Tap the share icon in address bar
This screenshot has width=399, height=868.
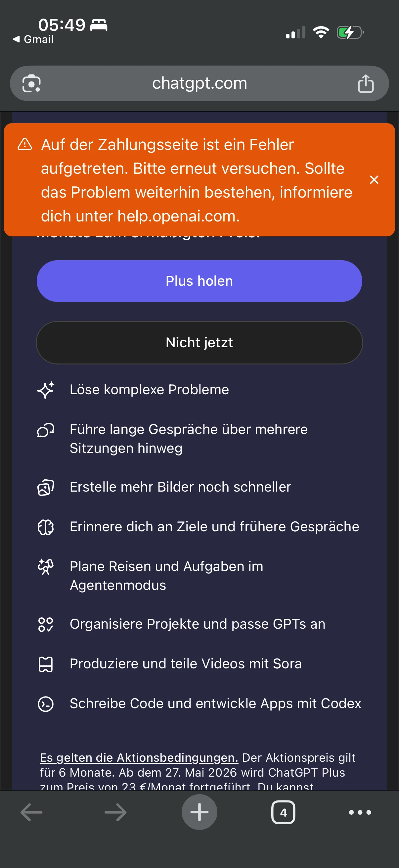(366, 83)
